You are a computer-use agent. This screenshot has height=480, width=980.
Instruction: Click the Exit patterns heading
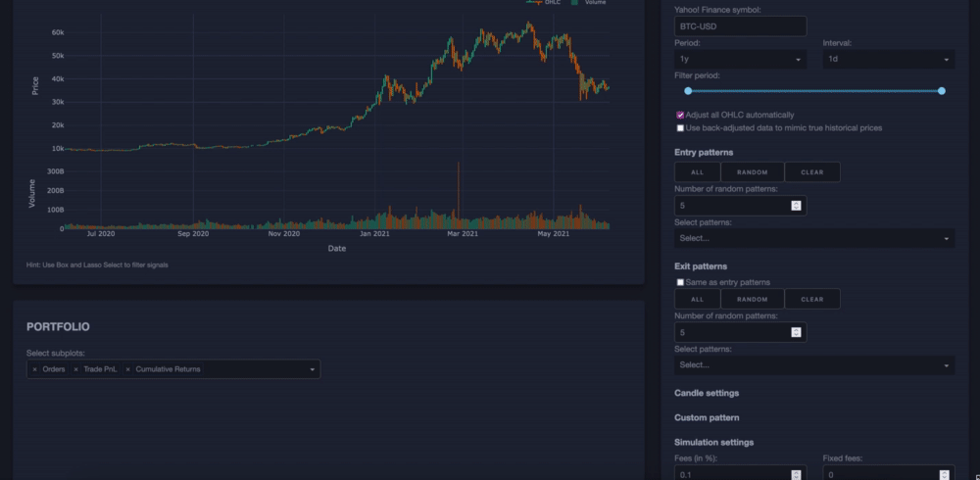click(701, 266)
